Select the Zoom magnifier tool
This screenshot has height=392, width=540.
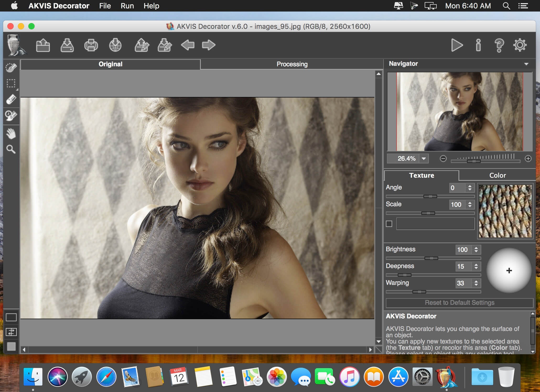coord(11,149)
